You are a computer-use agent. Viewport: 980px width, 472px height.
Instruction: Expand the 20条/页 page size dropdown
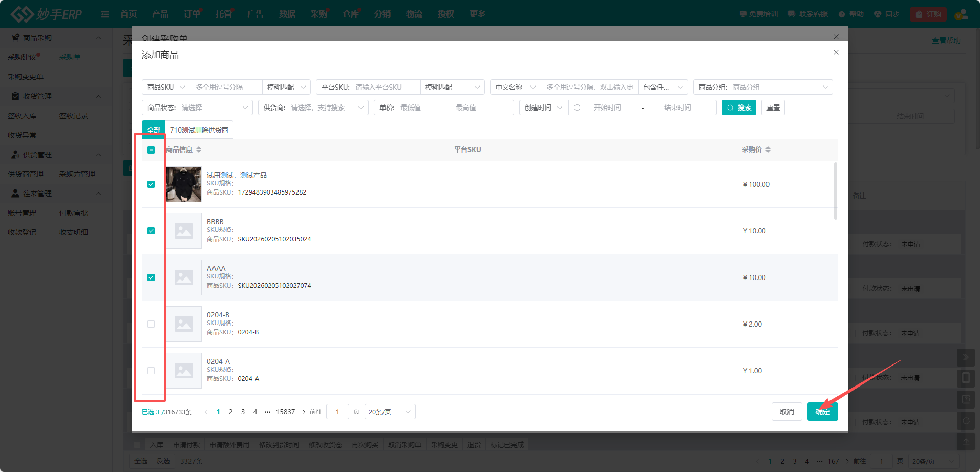click(x=390, y=412)
